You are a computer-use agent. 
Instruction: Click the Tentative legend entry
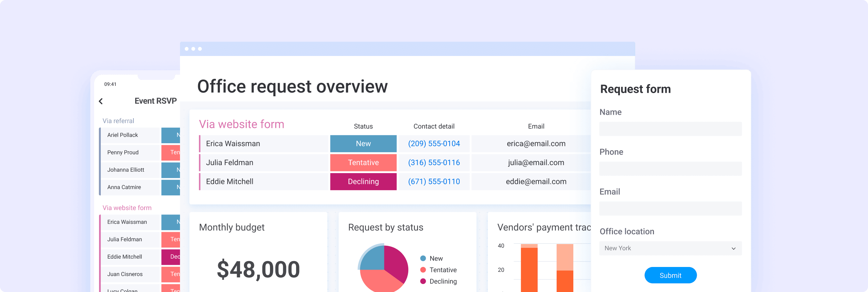pos(439,270)
